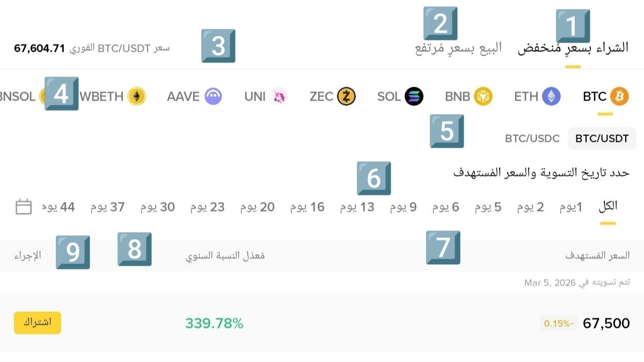
Task: Select the UNI unicorn coin icon
Action: 279,97
